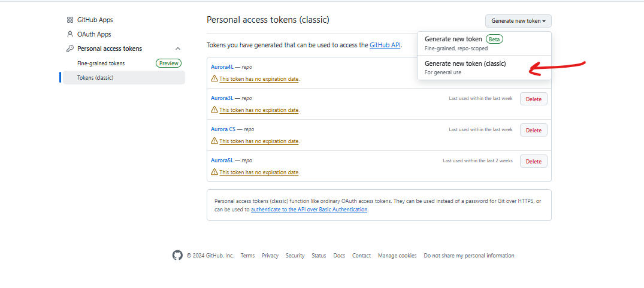The width and height of the screenshot is (644, 288).
Task: Follow the GitHub API link
Action: click(x=385, y=45)
